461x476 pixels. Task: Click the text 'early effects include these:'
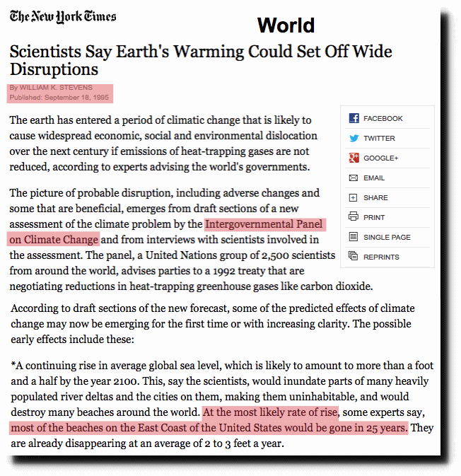coord(72,339)
